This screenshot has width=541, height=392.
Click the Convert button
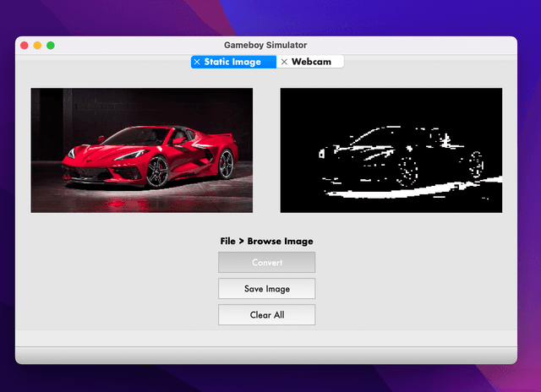pos(267,263)
